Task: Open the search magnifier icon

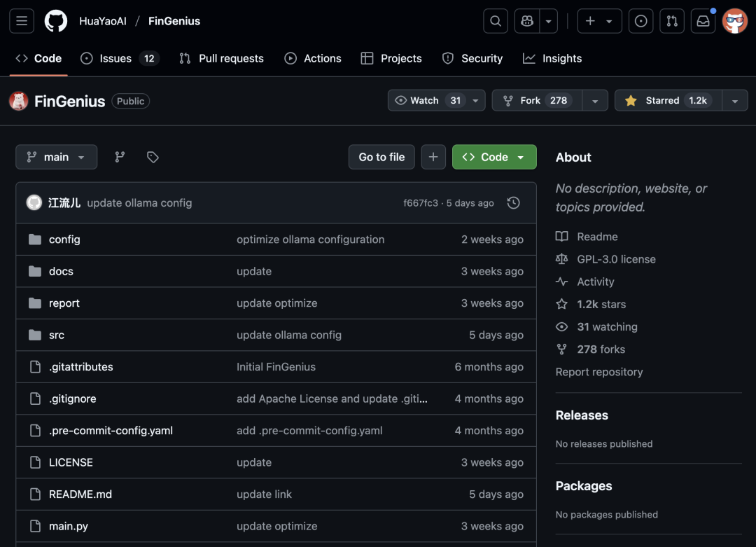Action: click(x=496, y=21)
